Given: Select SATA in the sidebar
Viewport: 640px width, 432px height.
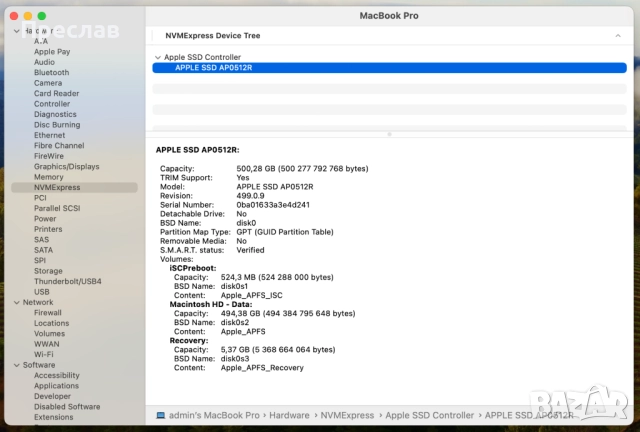Looking at the screenshot, I should (43, 250).
